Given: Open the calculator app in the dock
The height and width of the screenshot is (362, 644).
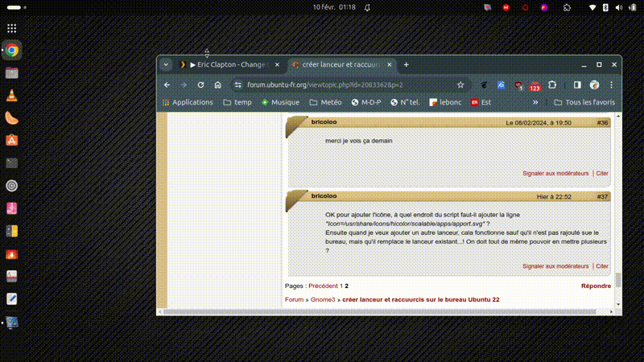Looking at the screenshot, I should [11, 231].
